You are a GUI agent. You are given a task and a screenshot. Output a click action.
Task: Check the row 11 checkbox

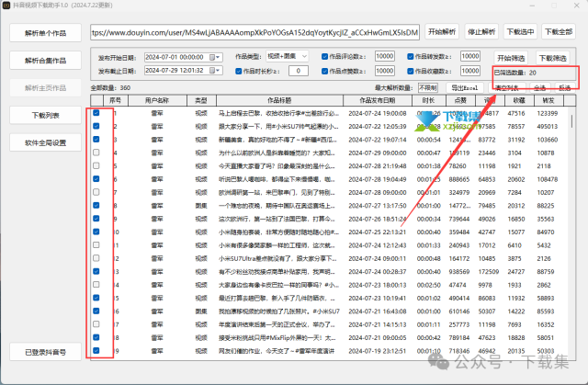pos(96,244)
